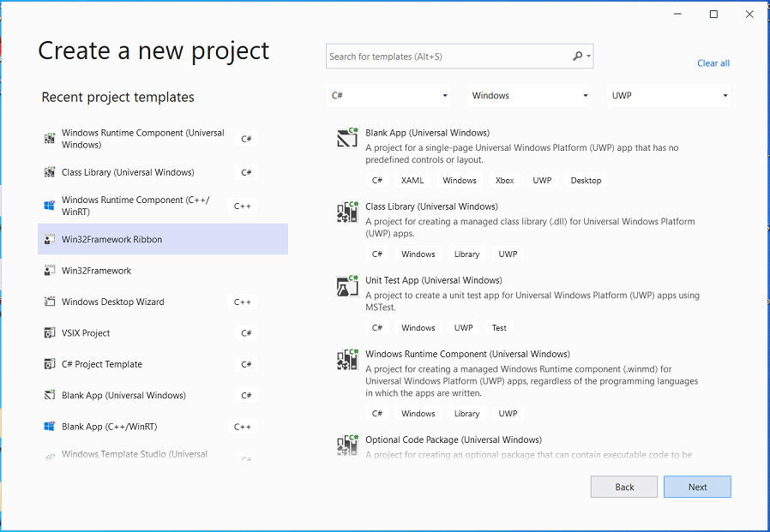Click the Unit Test App (Universal Windows) title
Screen dimensions: 770x532
pos(434,280)
